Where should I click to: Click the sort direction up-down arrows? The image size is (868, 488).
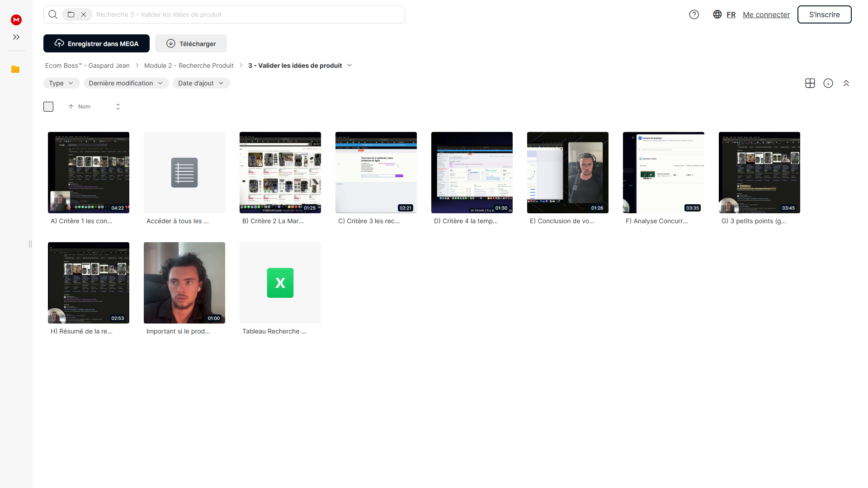click(118, 107)
